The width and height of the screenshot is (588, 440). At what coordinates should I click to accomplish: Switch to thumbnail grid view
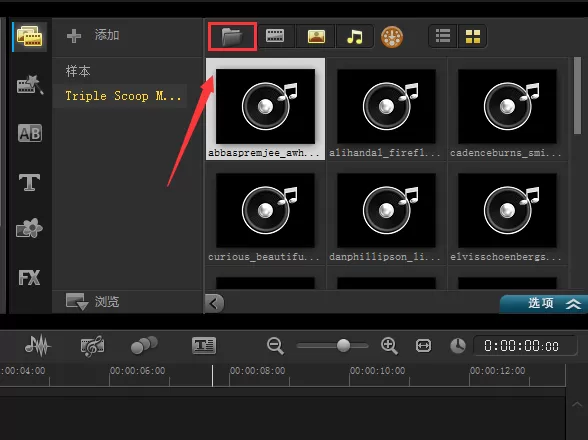coord(472,36)
